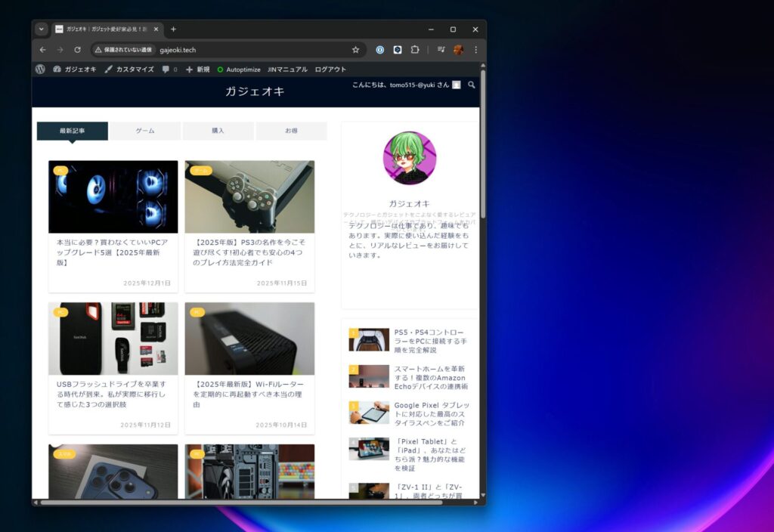Open the Chrome three-dot menu
This screenshot has width=774, height=532.
475,50
